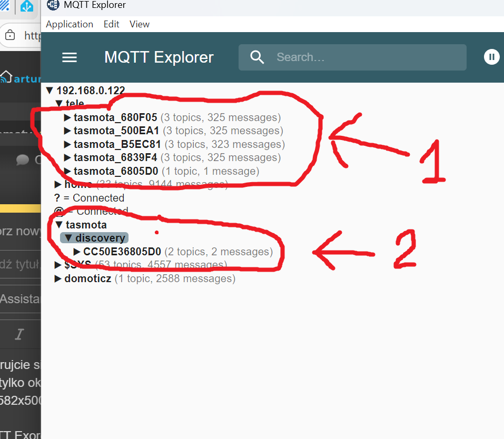Select the tasmota_B5EC81 topic entry

pos(117,144)
